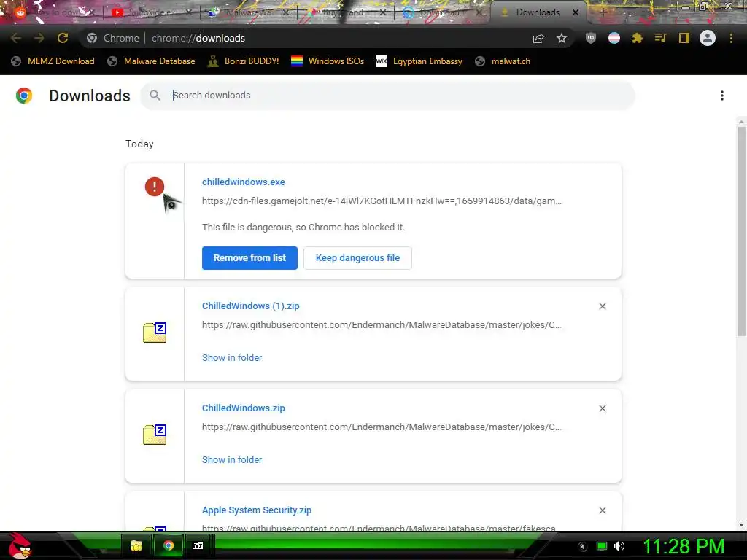Show ChilledWindows.zip in folder
This screenshot has height=560, width=747.
(x=232, y=459)
